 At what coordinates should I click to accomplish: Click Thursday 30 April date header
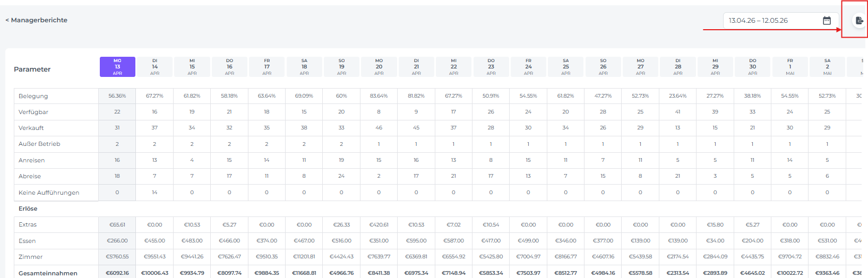pos(752,67)
